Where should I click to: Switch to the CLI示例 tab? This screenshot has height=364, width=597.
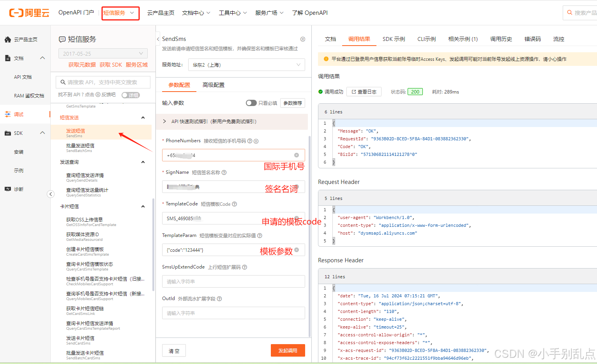(x=426, y=39)
